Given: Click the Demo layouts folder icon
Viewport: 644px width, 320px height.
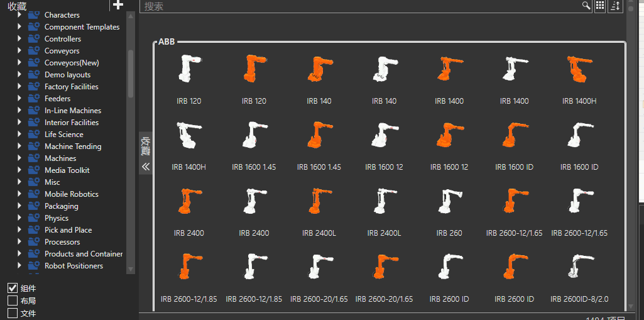Looking at the screenshot, I should point(34,75).
